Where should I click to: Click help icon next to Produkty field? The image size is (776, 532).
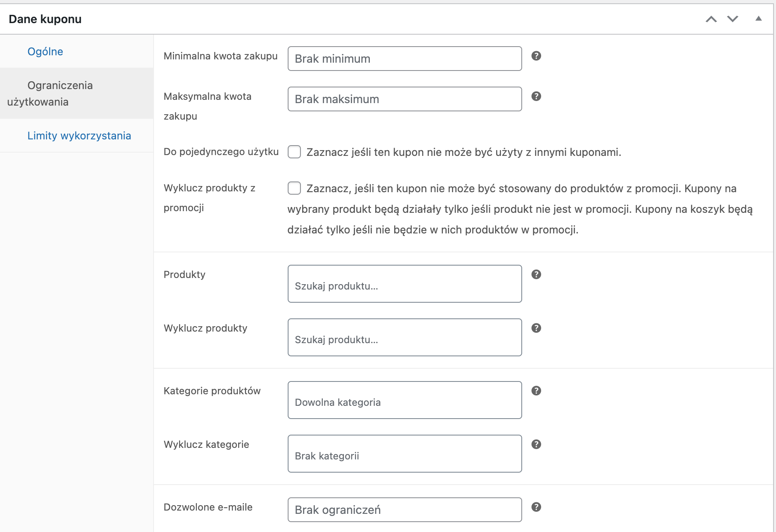coord(536,274)
